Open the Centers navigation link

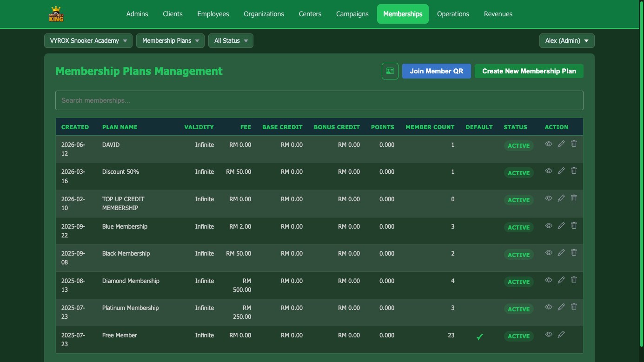[x=310, y=14]
